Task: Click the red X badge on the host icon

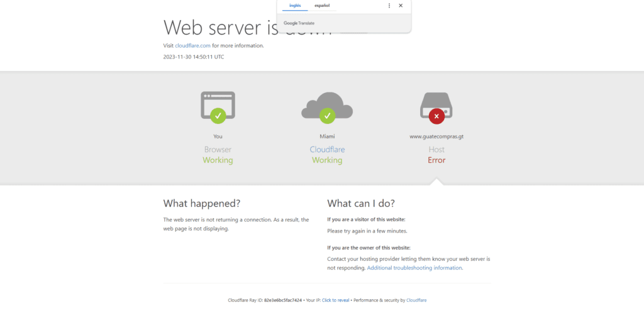Action: 436,116
